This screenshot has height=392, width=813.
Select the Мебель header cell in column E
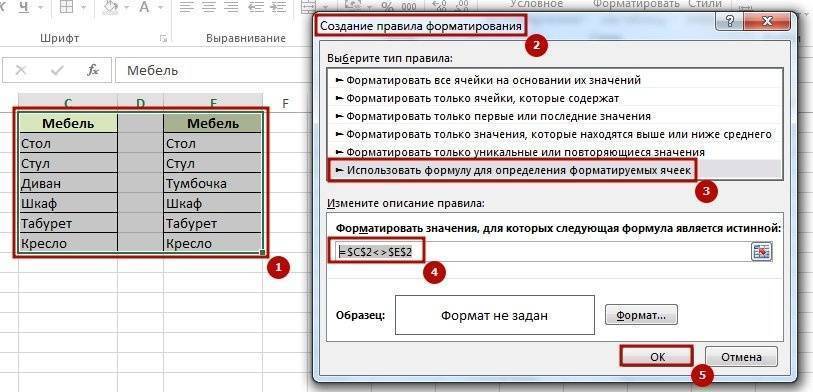pyautogui.click(x=213, y=123)
